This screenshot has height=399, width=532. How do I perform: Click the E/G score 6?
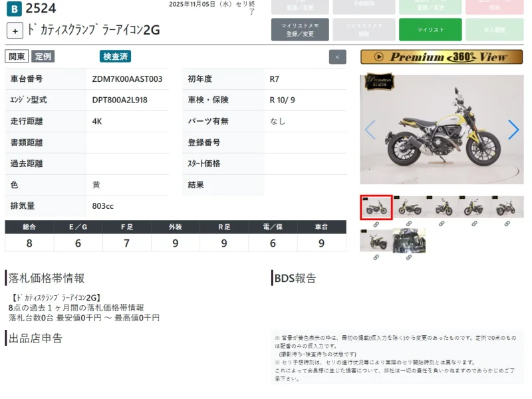(x=78, y=243)
